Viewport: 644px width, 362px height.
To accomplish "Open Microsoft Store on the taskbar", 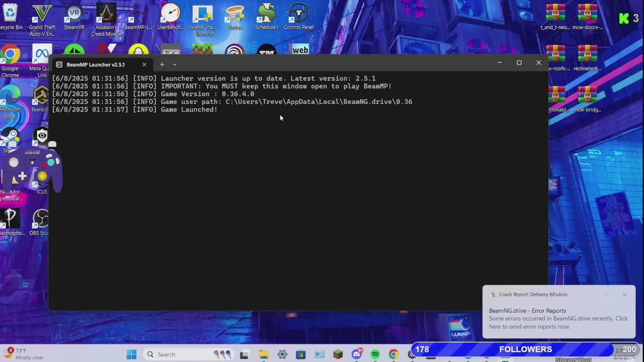I will pos(300,354).
